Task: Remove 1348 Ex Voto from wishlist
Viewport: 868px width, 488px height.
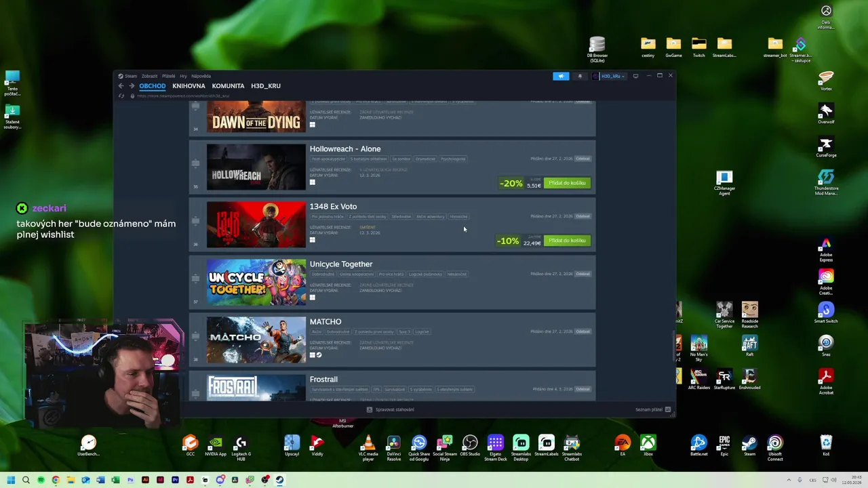Action: (583, 216)
